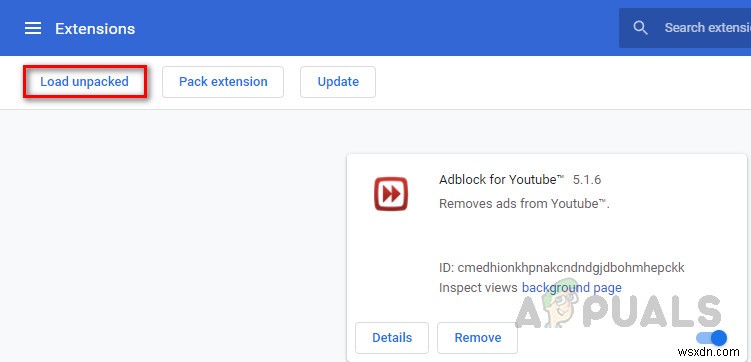Click Pack extension button
751x362 pixels.
223,82
